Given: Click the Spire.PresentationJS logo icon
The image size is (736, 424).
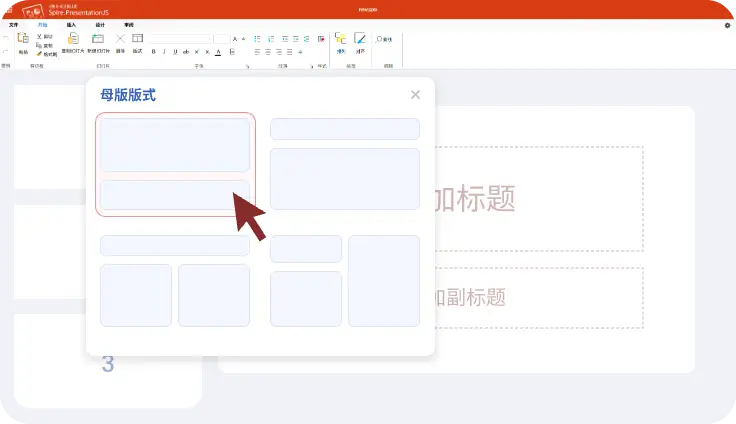Looking at the screenshot, I should pos(32,10).
